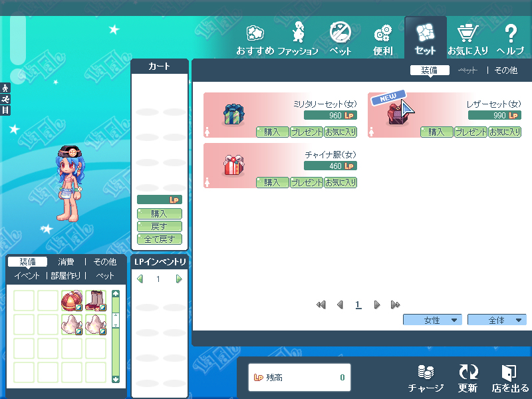The width and height of the screenshot is (532, 399).
Task: Click the red hat item in inventory
Action: tap(71, 301)
